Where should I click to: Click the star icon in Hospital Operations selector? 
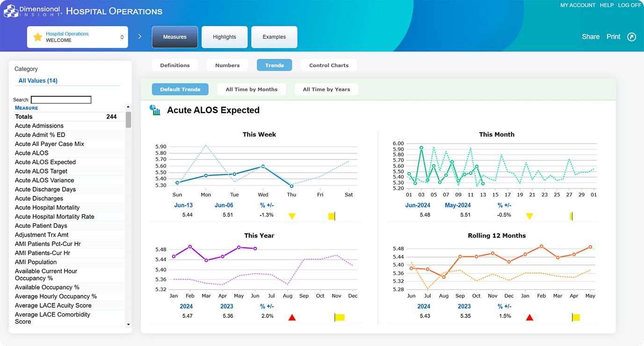38,37
